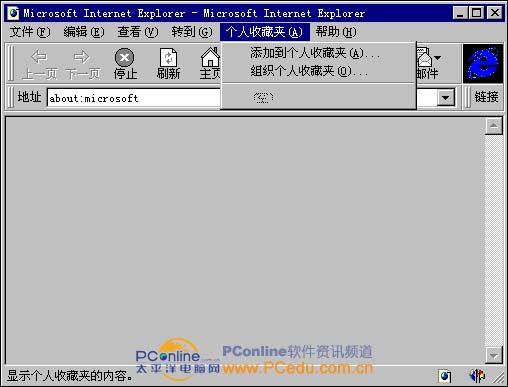Click the vertical scrollbar down arrow
The image size is (508, 387).
[x=494, y=355]
